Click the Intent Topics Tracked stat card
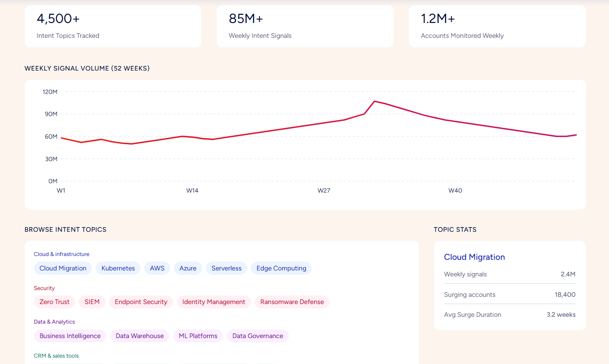 point(113,26)
